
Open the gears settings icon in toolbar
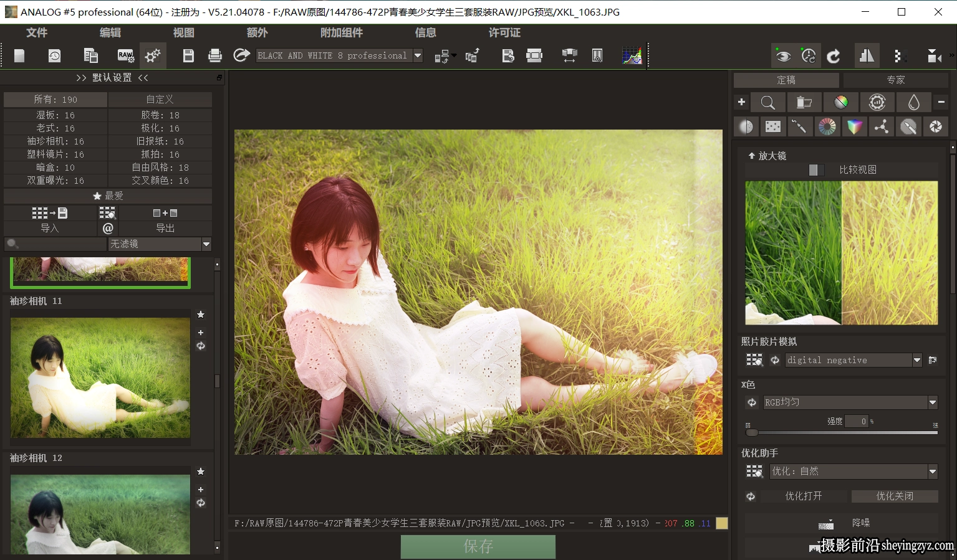point(153,55)
